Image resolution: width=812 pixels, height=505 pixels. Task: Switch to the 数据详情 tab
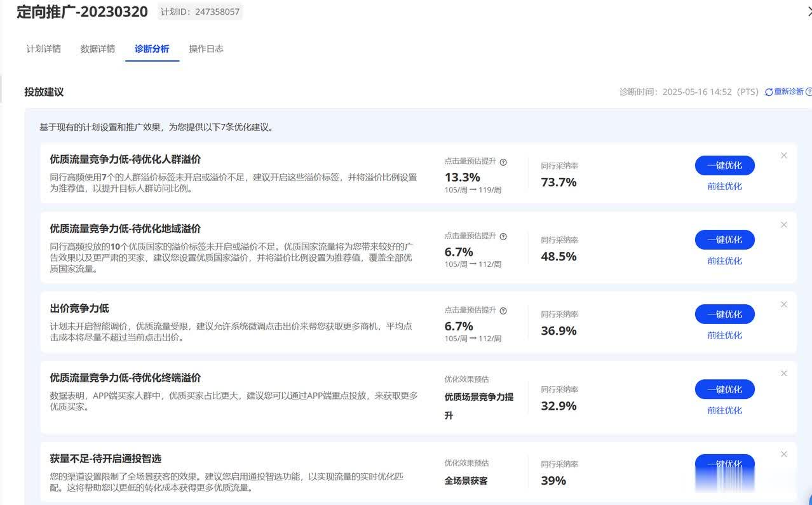98,49
